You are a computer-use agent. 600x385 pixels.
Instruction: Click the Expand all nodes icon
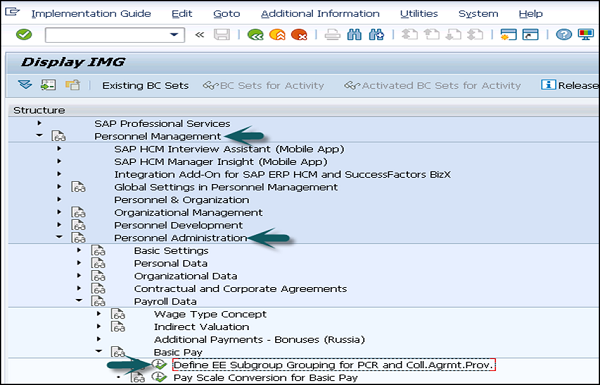(25, 85)
